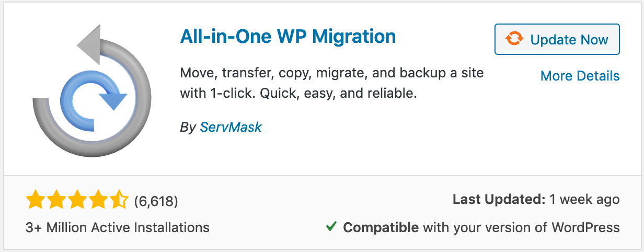Click the Compatible with WordPress version text

click(481, 227)
